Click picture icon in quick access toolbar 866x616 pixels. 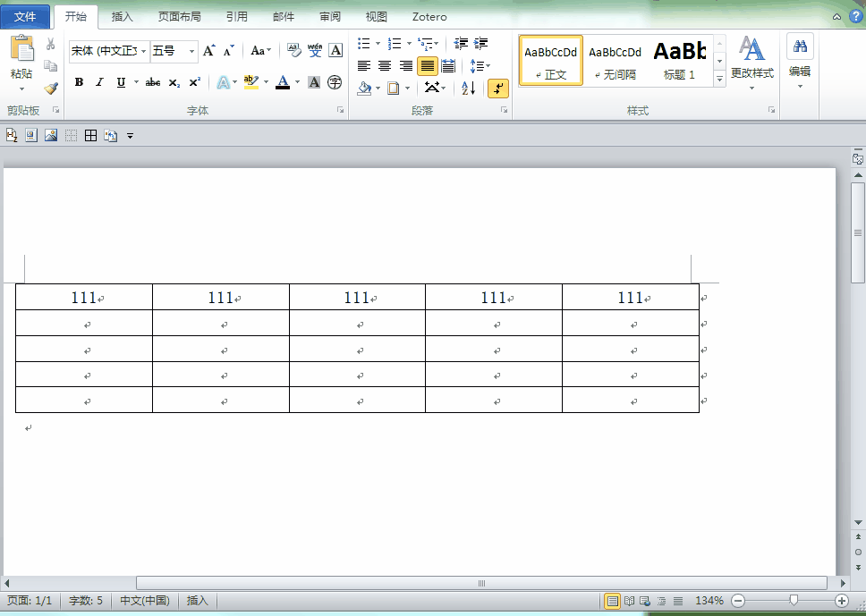pos(51,135)
